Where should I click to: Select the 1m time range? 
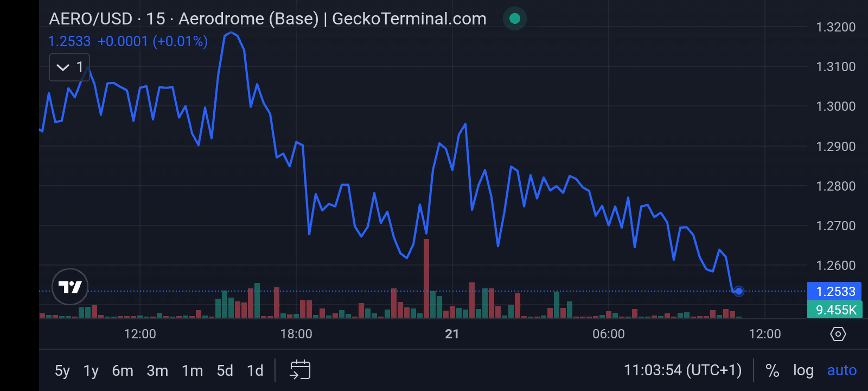pos(192,370)
